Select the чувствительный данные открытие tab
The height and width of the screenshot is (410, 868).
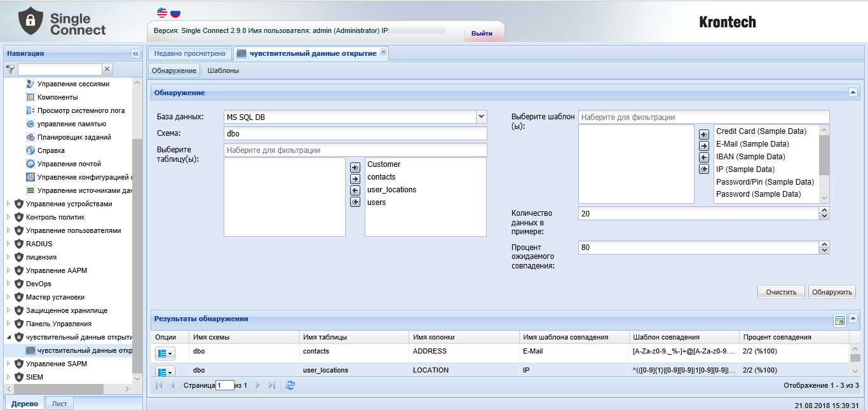pos(313,53)
